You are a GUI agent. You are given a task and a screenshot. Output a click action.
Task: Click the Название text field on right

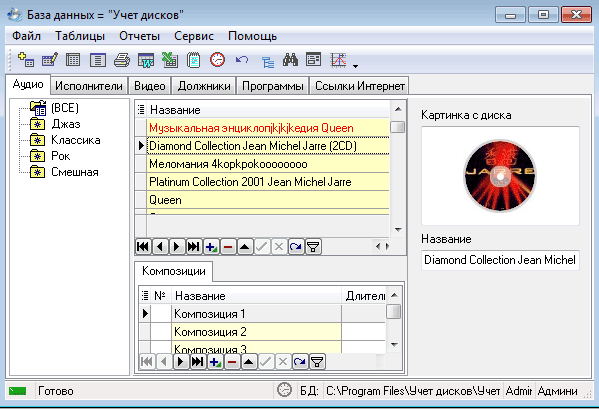coord(500,260)
